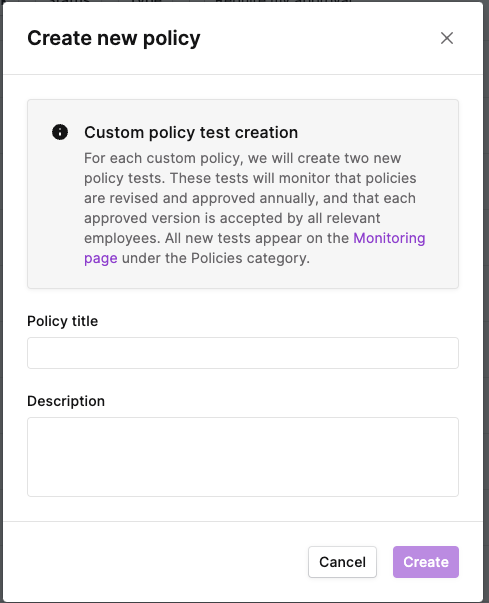Click the dialog footer beside Cancel
The image size is (489, 603).
[154, 562]
